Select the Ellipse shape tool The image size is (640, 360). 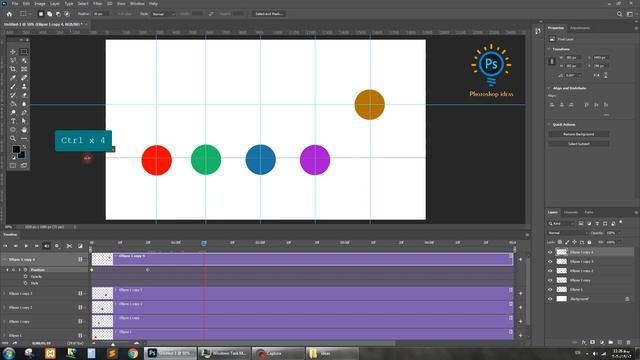click(13, 130)
